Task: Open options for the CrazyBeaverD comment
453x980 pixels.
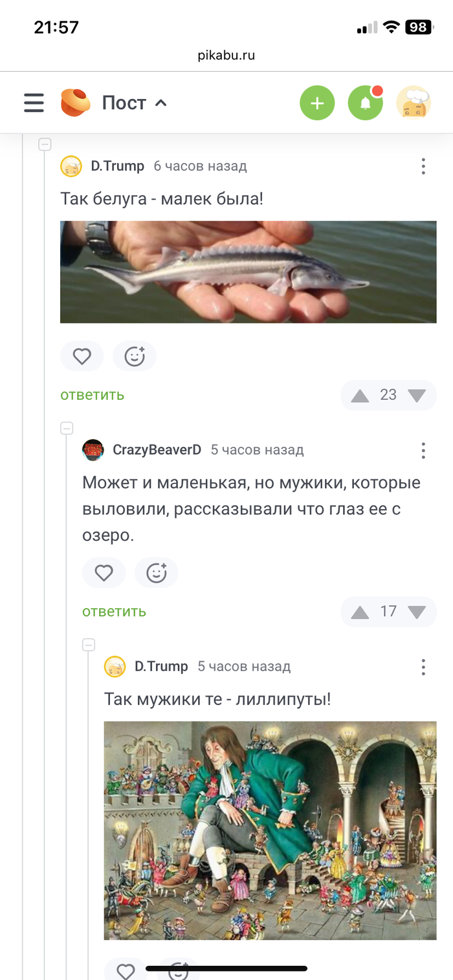Action: click(423, 450)
